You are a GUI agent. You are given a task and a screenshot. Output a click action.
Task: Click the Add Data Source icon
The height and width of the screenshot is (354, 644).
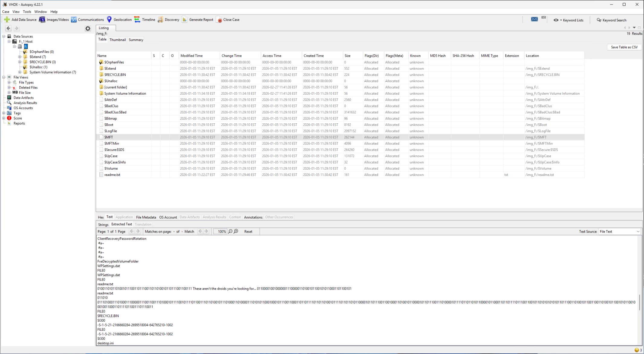coord(7,20)
